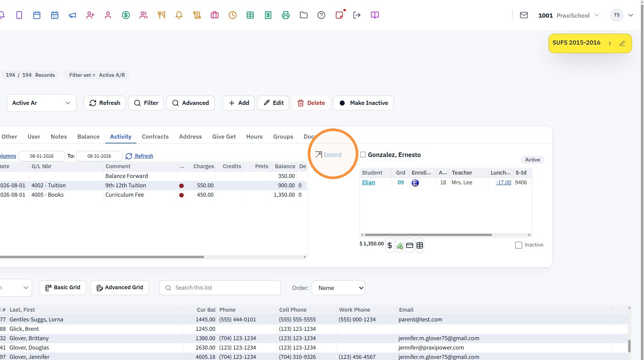Click the log out arrow icon
Image resolution: width=644 pixels, height=360 pixels.
click(357, 15)
